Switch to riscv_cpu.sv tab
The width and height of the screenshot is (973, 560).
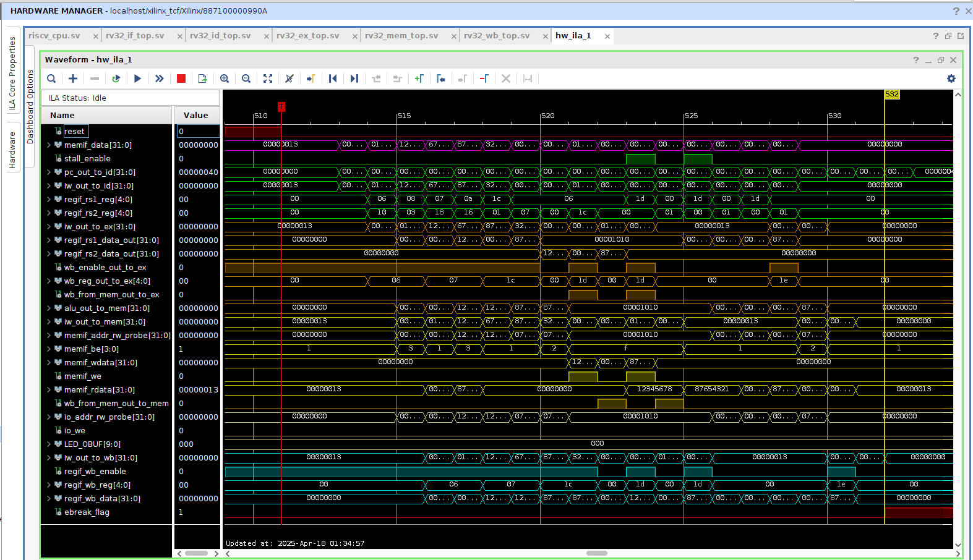[54, 36]
